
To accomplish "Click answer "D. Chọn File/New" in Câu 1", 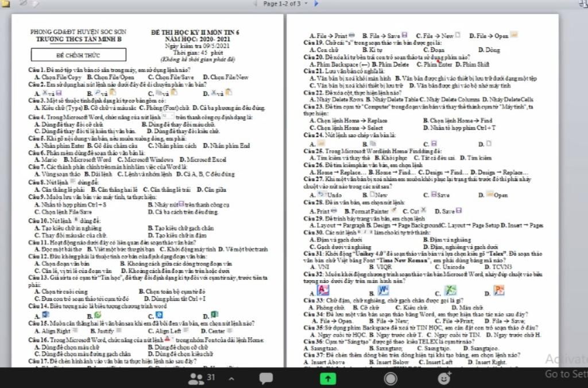I will 226,77.
